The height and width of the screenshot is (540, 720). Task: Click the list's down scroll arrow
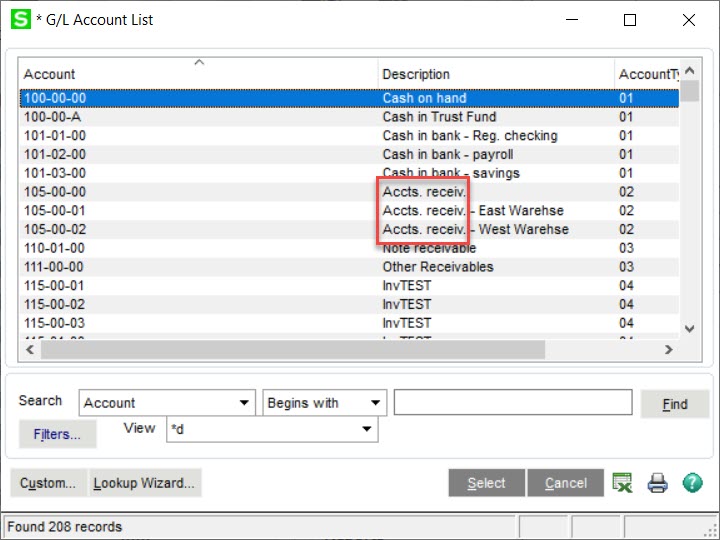coord(689,328)
